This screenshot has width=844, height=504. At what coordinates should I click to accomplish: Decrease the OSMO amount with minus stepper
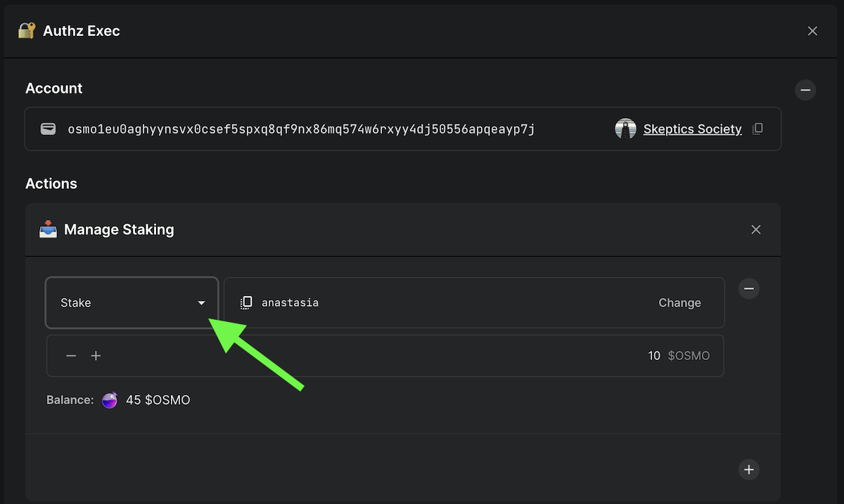point(71,356)
